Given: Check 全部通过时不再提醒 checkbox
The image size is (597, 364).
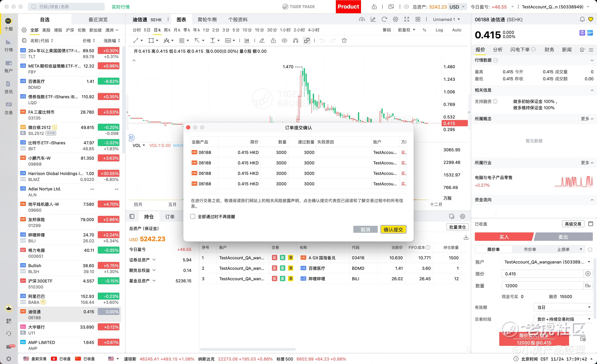Looking at the screenshot, I should tap(193, 217).
